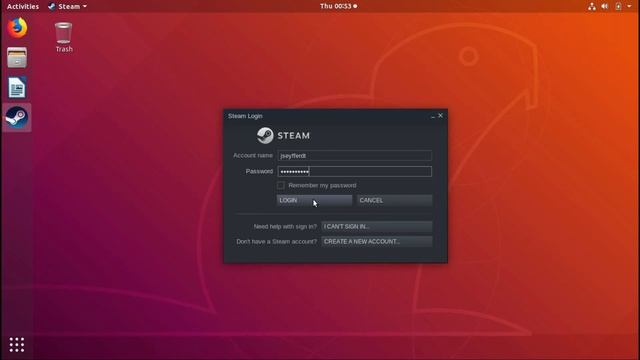640x360 pixels.
Task: Click CREATE A NEW ACCOUNT button
Action: pos(376,242)
